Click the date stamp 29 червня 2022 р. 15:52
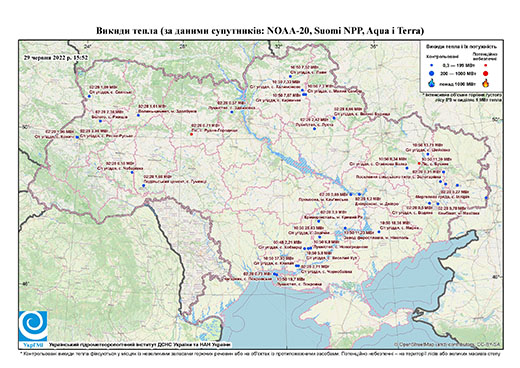Screen dimensions: 520x368 coord(56,57)
